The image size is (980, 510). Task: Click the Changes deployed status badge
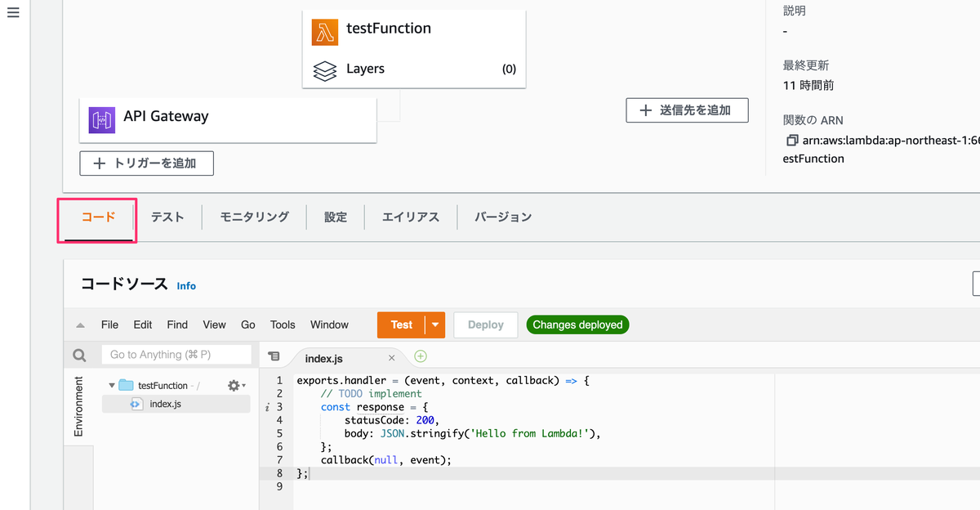[577, 324]
